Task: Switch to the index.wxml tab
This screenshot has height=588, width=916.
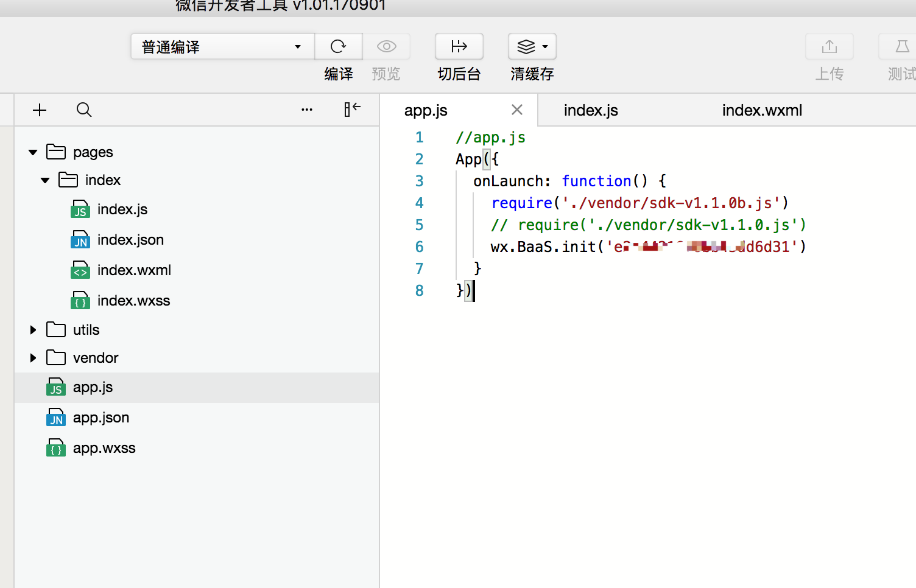Action: coord(761,111)
